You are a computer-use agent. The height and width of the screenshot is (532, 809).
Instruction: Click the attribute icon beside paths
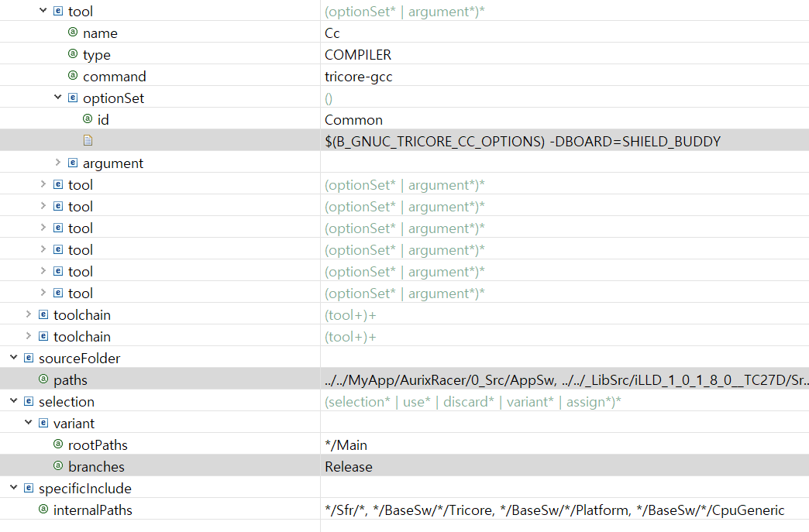coord(43,379)
